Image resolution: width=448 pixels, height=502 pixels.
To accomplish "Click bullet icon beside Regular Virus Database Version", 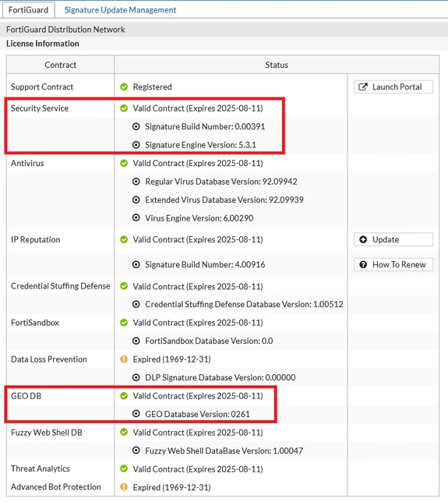I will coord(136,182).
